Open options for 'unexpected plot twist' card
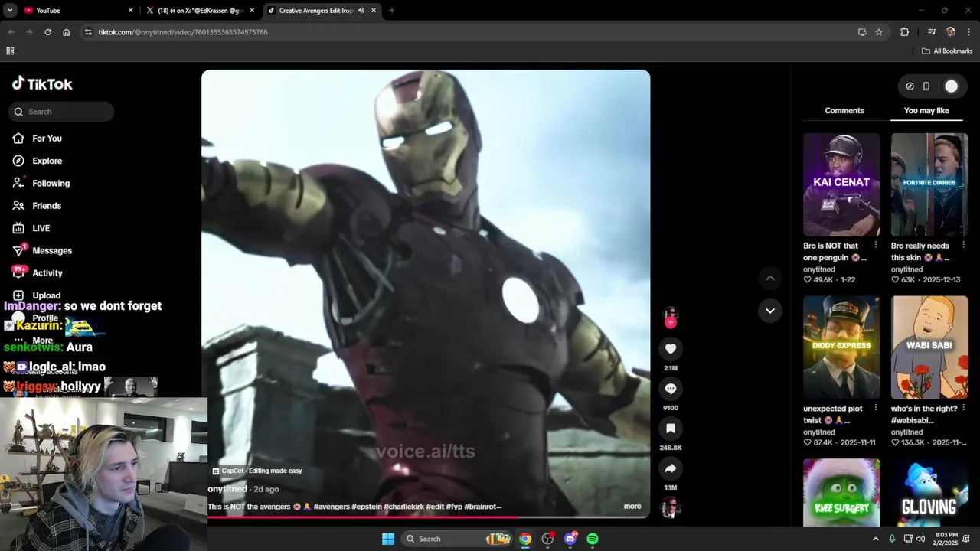 (875, 409)
